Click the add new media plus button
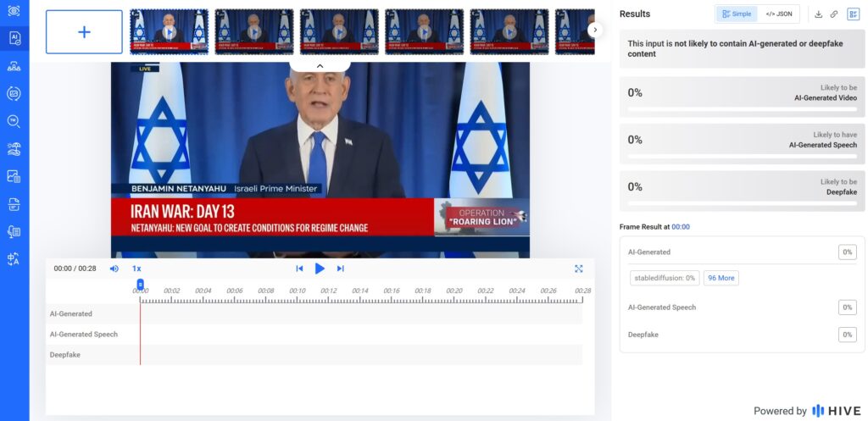The height and width of the screenshot is (421, 868). click(84, 32)
